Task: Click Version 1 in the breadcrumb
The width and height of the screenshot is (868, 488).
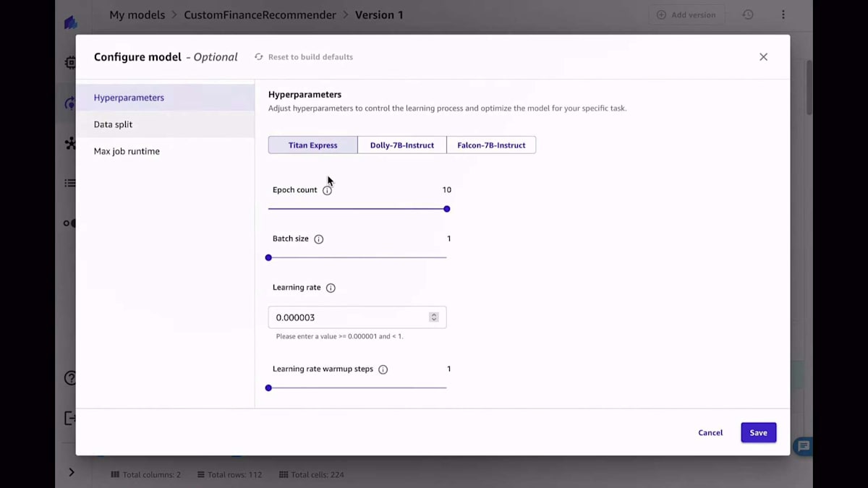Action: [x=379, y=15]
